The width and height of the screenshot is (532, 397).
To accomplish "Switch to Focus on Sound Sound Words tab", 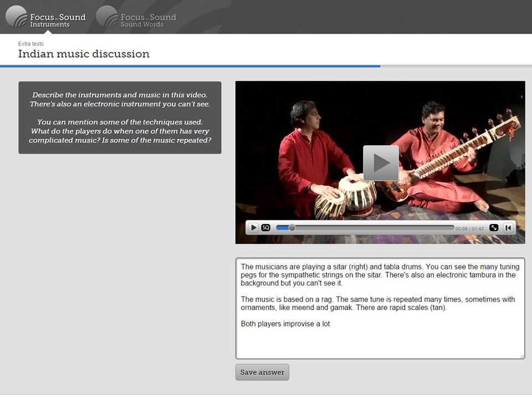I will (x=136, y=17).
